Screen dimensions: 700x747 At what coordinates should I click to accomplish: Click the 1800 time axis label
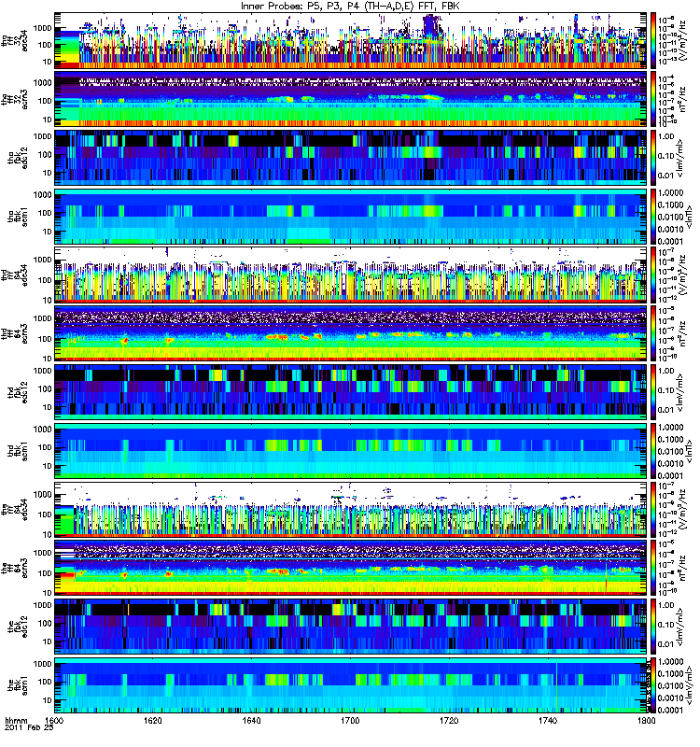[646, 720]
